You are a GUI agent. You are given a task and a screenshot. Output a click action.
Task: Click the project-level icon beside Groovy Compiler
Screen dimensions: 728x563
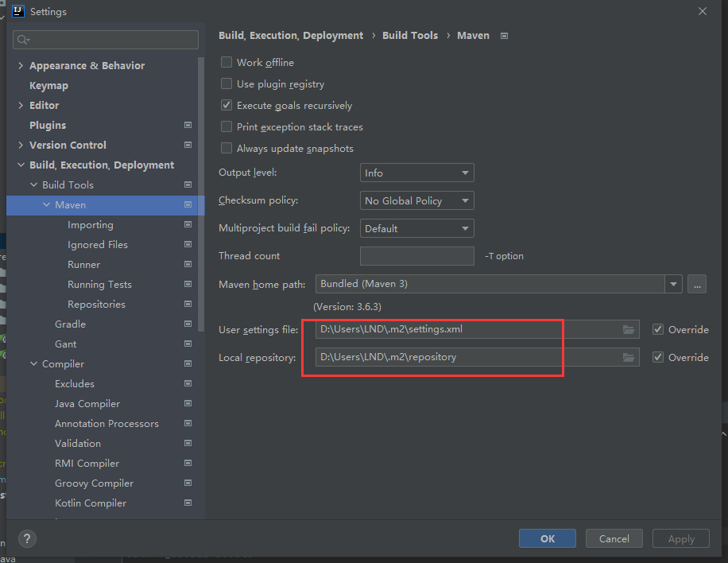click(188, 483)
